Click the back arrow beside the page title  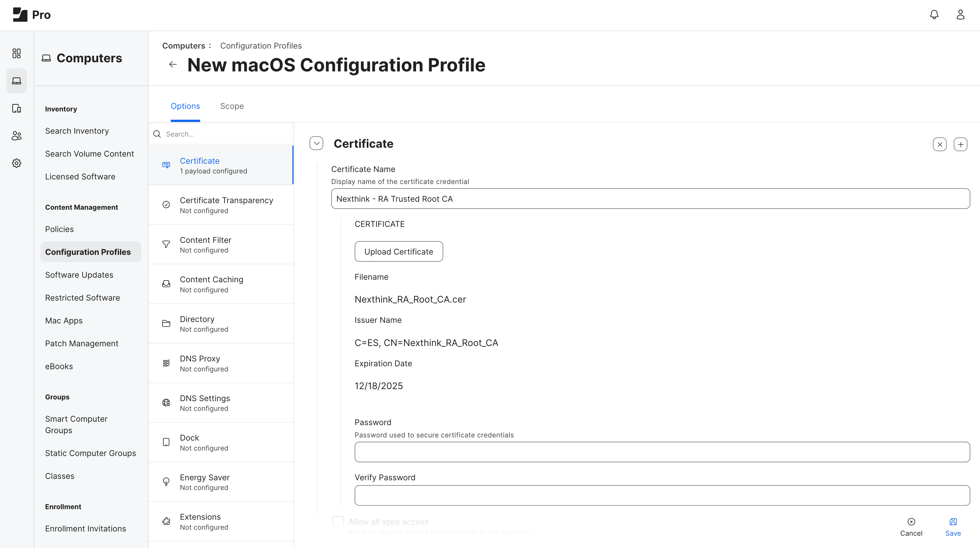(x=173, y=65)
